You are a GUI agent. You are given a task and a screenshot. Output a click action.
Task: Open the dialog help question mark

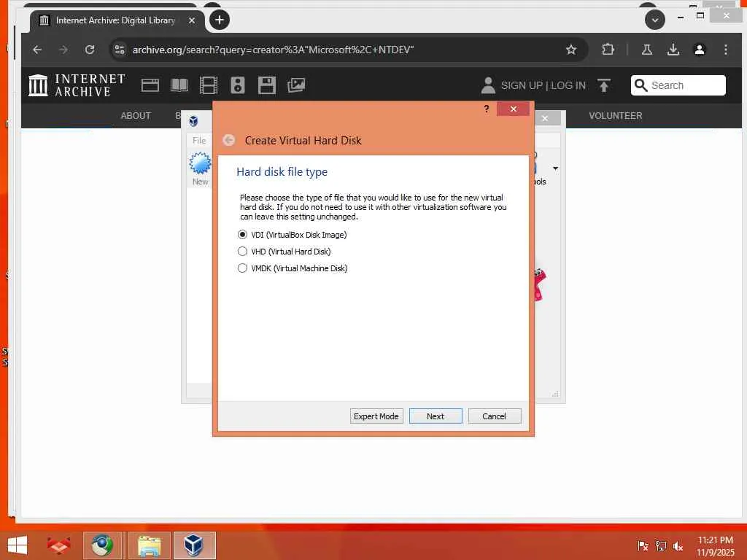[x=487, y=109]
